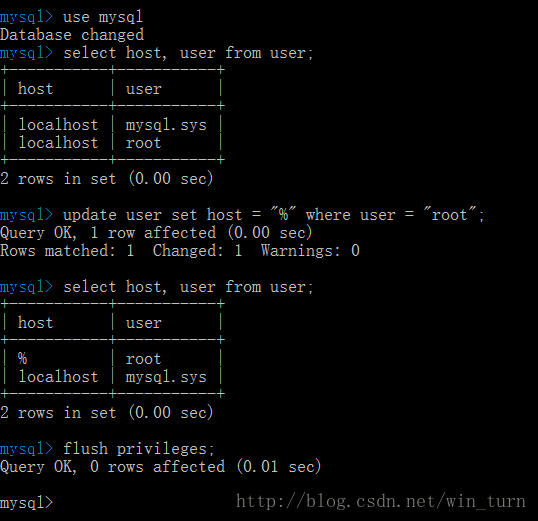
Task: Click the 'mysql.sys' cell in first table
Action: click(x=166, y=125)
